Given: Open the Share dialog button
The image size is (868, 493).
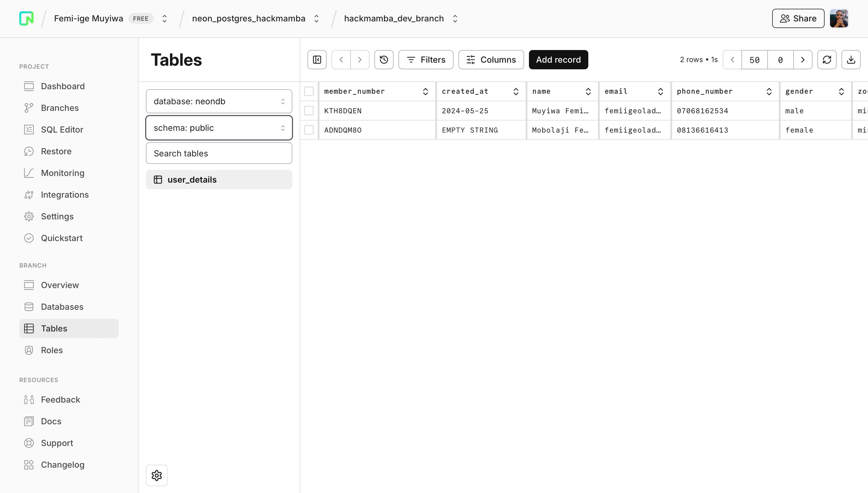Looking at the screenshot, I should pyautogui.click(x=798, y=18).
